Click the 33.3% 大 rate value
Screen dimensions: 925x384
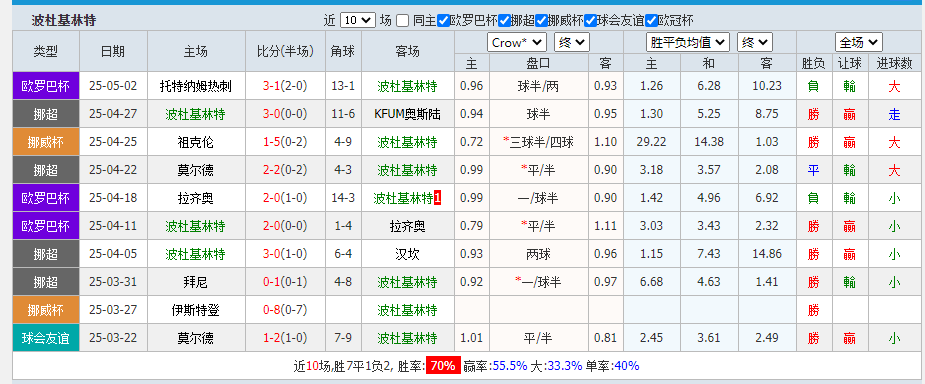pyautogui.click(x=565, y=366)
